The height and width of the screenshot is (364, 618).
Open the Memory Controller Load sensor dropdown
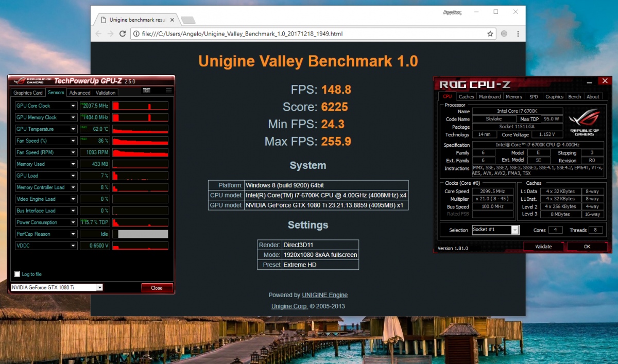(74, 187)
